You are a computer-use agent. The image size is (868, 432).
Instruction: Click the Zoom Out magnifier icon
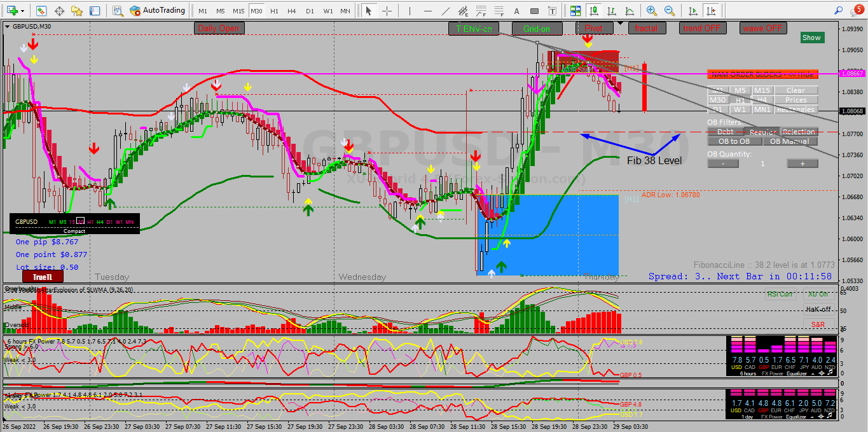pos(670,11)
